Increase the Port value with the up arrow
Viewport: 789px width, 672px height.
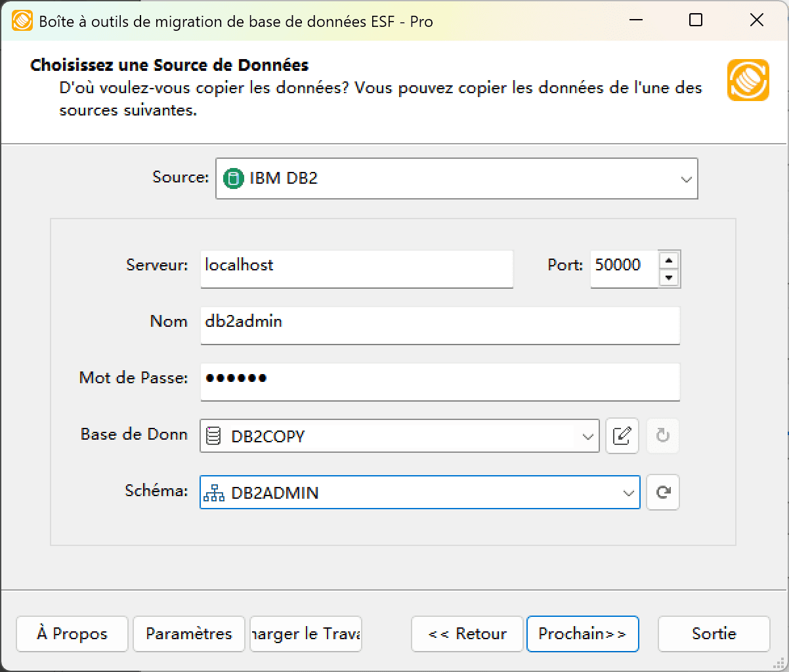click(x=669, y=260)
